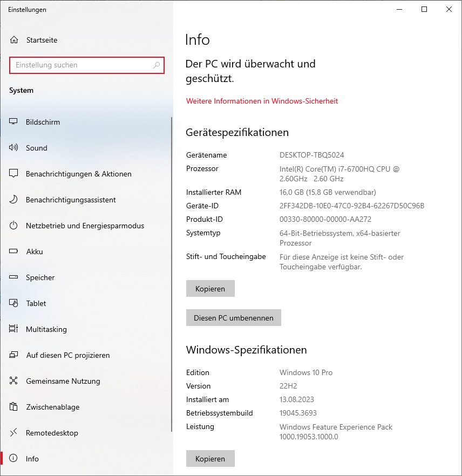Click the device name DESKTOP-TBQ5024
462x476 pixels.
coord(312,155)
